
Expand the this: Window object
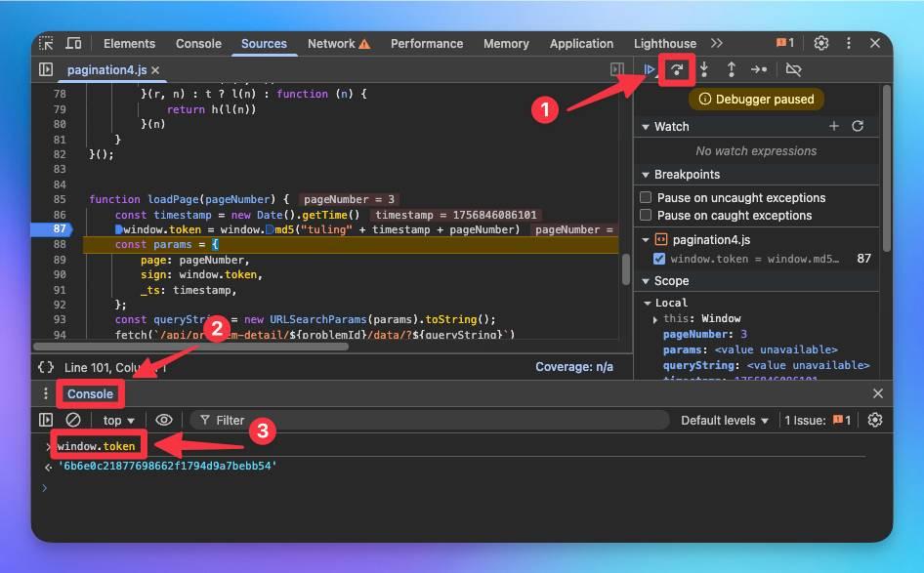point(654,319)
